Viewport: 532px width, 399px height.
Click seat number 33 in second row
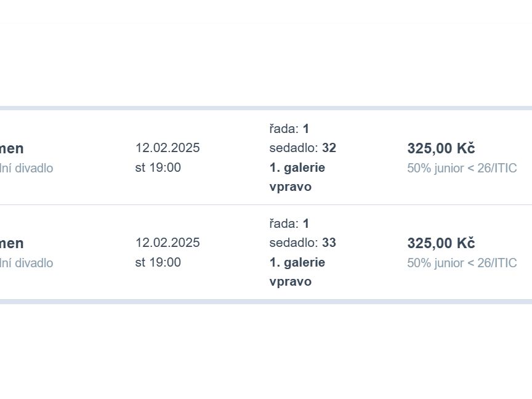[x=329, y=243]
